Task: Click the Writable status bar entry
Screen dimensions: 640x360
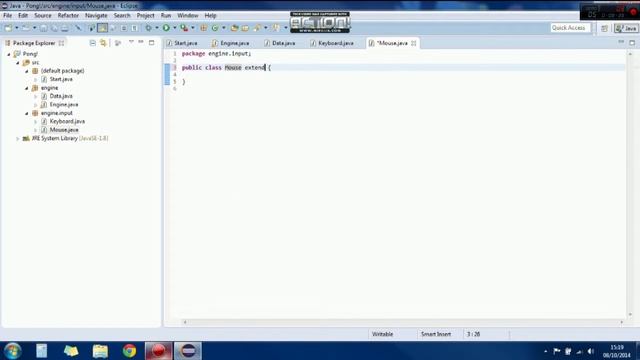Action: pyautogui.click(x=382, y=334)
